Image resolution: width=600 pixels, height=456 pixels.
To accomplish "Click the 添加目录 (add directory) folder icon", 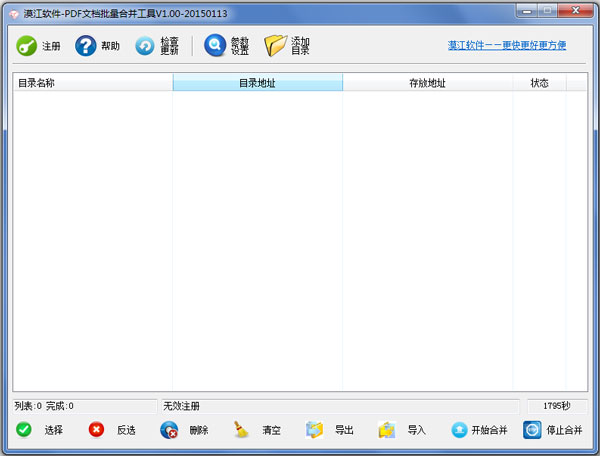I will pos(275,46).
